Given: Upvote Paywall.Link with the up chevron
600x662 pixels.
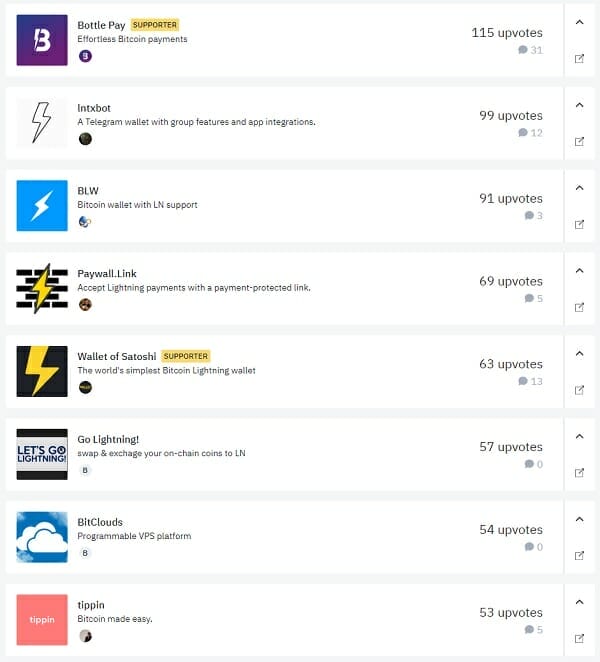Looking at the screenshot, I should [x=579, y=270].
